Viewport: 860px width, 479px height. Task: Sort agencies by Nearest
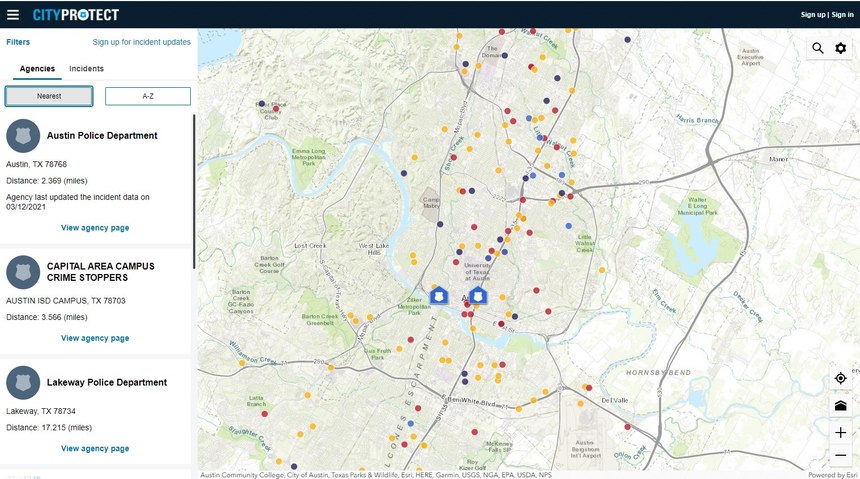49,96
